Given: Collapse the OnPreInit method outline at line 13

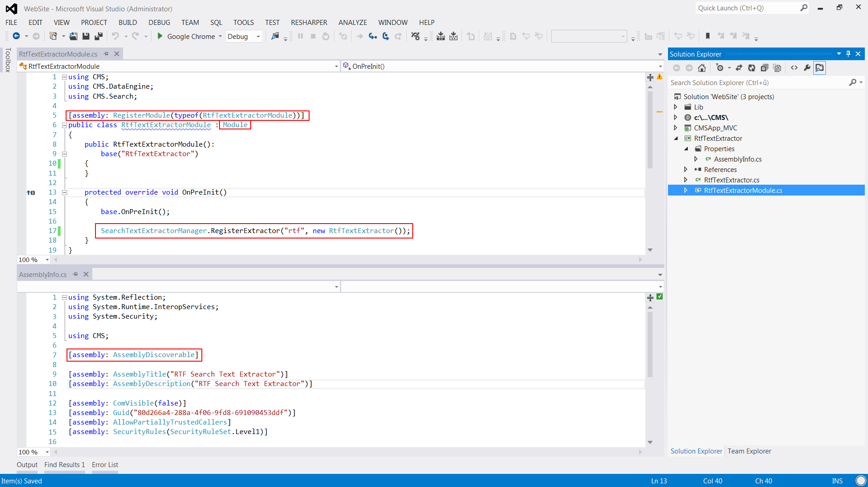Looking at the screenshot, I should tap(64, 192).
